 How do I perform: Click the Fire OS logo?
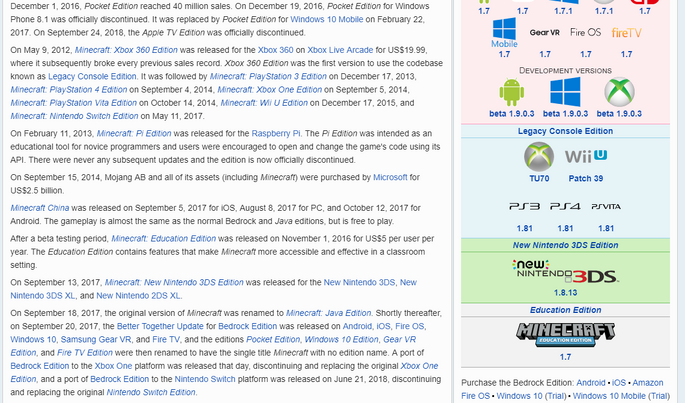pos(585,33)
